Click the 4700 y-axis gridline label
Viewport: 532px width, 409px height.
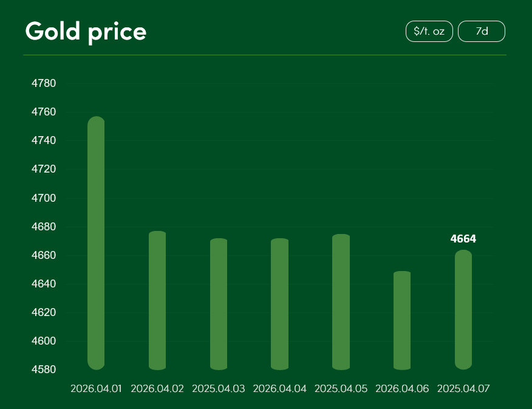44,198
